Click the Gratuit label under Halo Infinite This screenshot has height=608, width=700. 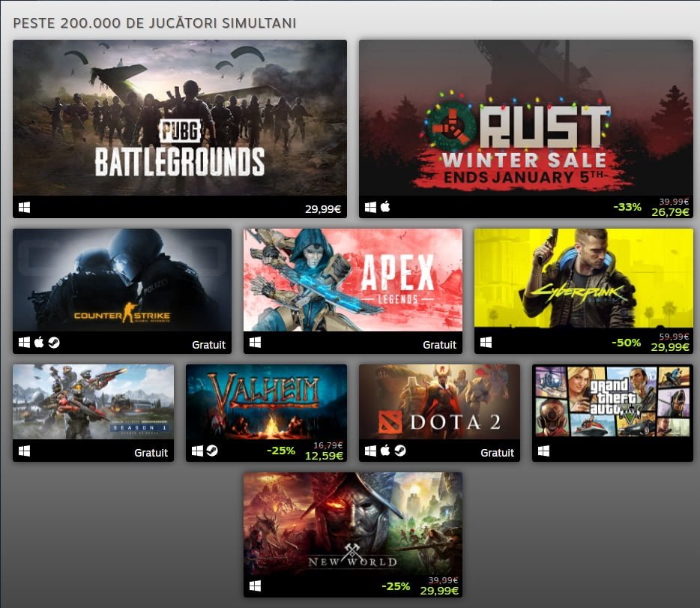point(151,453)
